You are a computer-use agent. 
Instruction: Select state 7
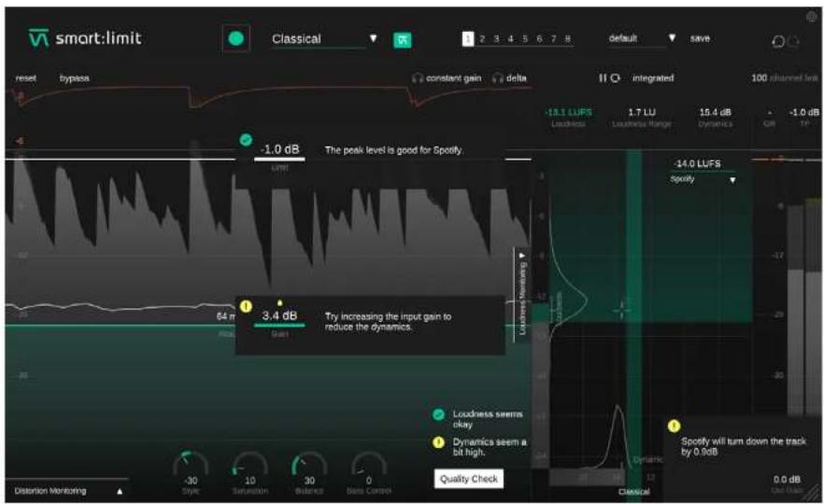(x=553, y=39)
